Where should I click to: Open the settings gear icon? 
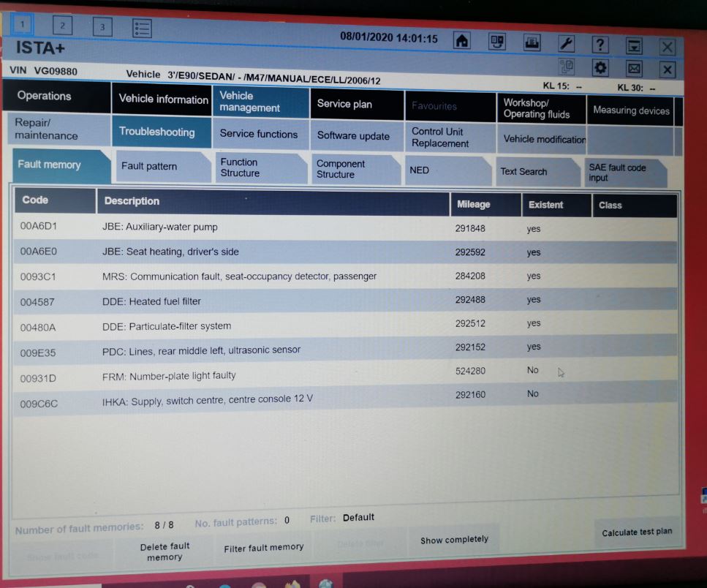(600, 68)
